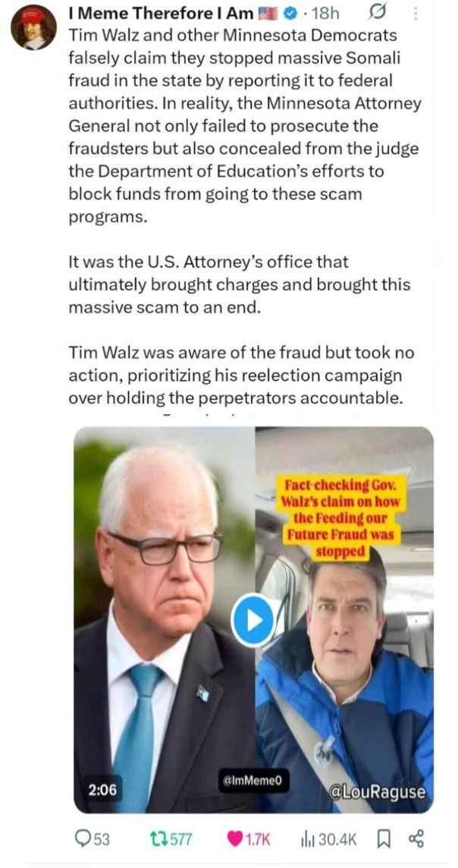
Task: Repost the tweet with 577 reposts
Action: 171,840
